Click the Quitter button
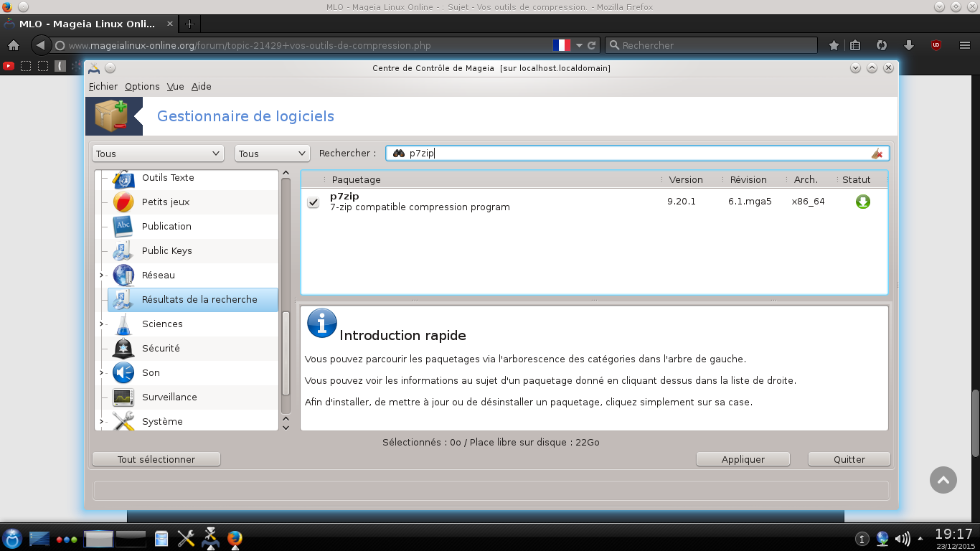 pos(849,459)
